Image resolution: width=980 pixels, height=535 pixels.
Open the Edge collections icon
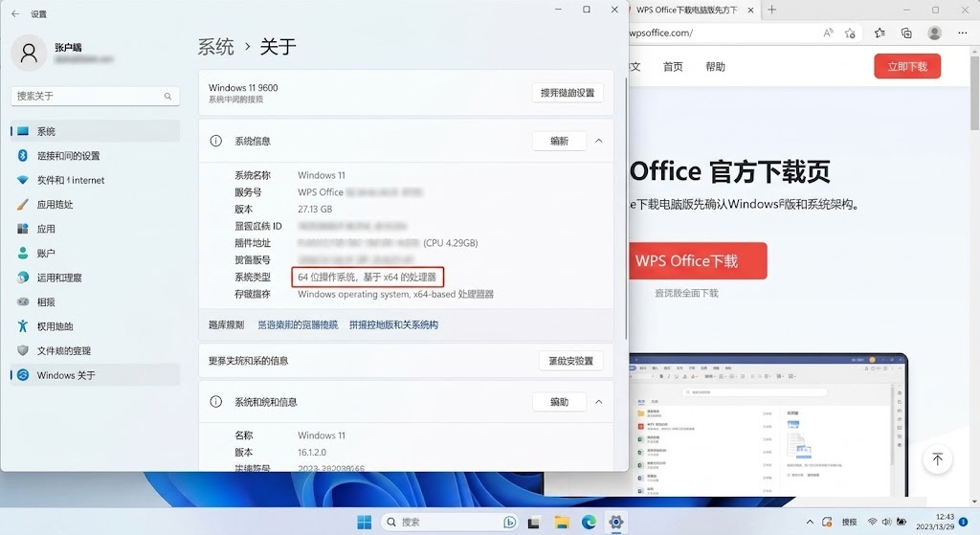pos(906,33)
